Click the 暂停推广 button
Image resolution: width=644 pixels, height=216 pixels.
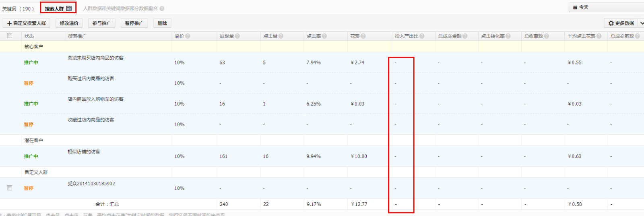point(134,23)
